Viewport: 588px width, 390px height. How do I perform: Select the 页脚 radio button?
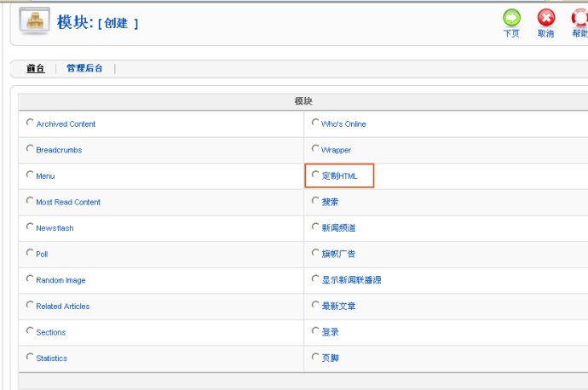pos(315,357)
